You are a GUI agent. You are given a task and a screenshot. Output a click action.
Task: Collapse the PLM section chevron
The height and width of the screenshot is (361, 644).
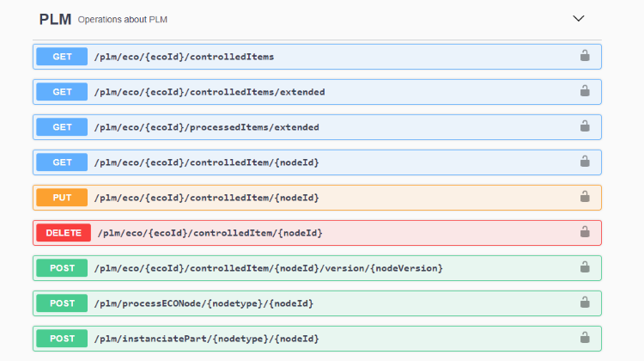click(x=578, y=19)
